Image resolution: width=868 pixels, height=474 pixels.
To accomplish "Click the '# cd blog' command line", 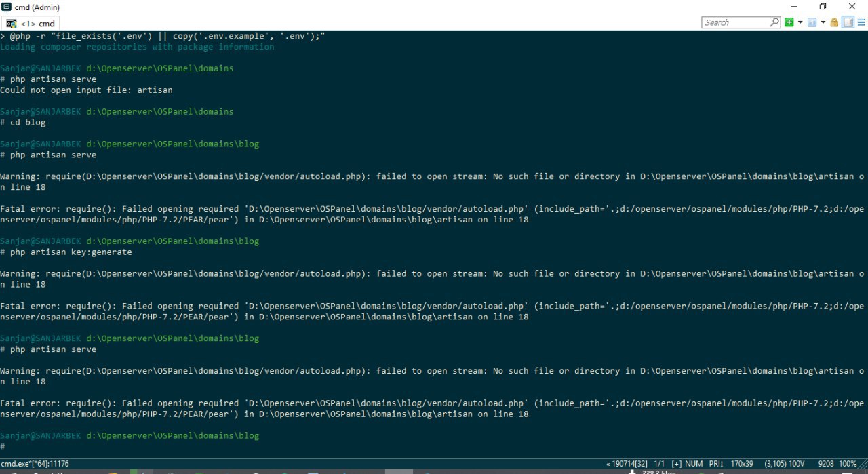I will (x=23, y=123).
